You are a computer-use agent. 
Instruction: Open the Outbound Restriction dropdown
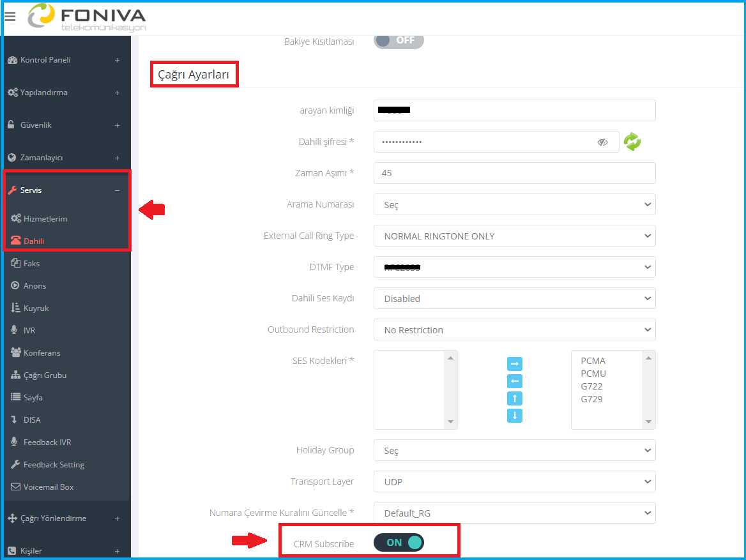click(514, 329)
